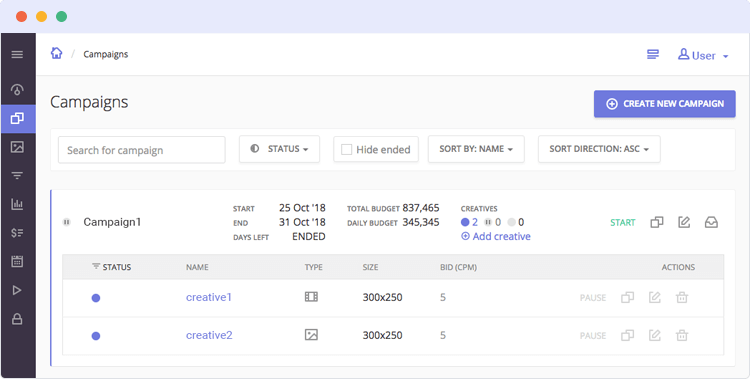Click the Campaign1 name
Image resolution: width=750 pixels, height=379 pixels.
click(x=112, y=222)
